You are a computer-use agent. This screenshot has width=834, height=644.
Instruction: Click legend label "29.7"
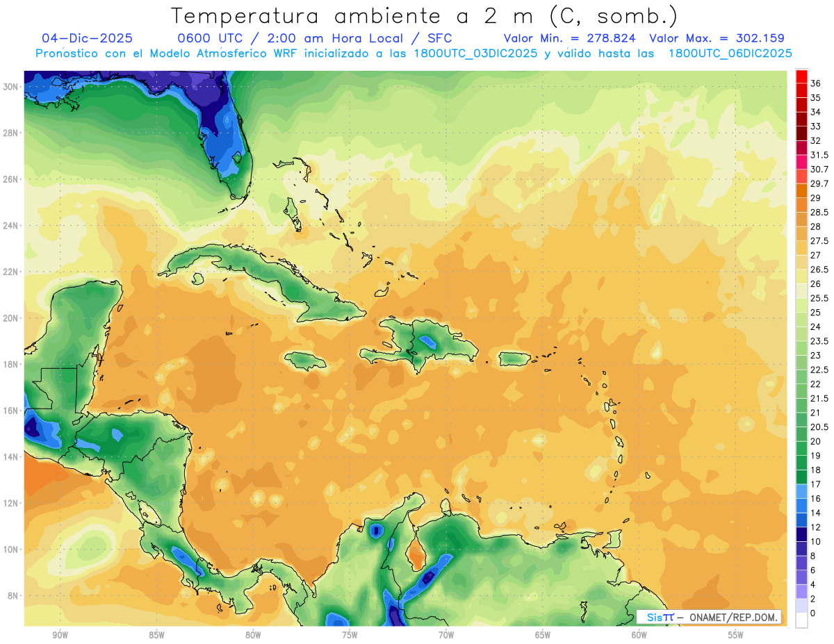(x=819, y=183)
